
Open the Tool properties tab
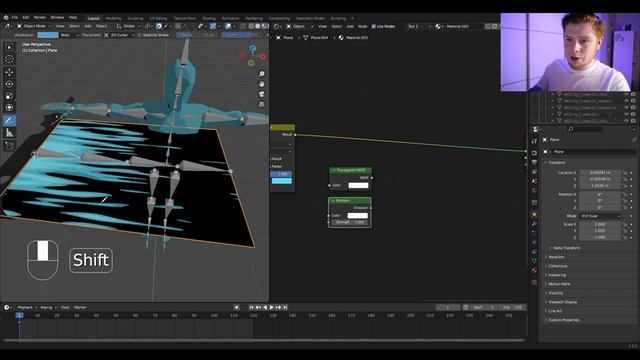pyautogui.click(x=534, y=141)
